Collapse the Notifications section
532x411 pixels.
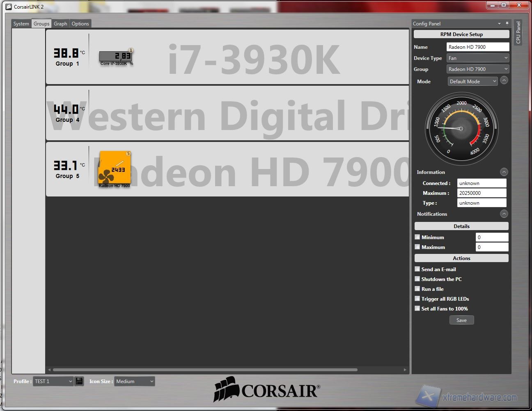(x=504, y=214)
